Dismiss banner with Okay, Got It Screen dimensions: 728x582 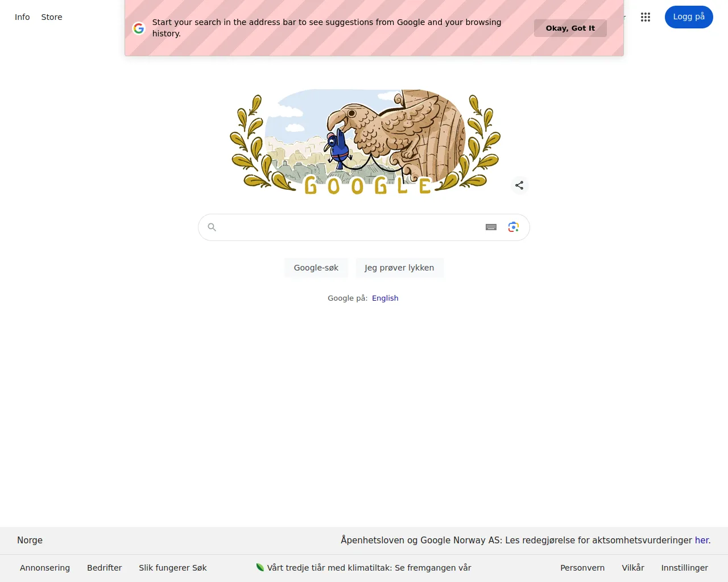click(x=570, y=28)
